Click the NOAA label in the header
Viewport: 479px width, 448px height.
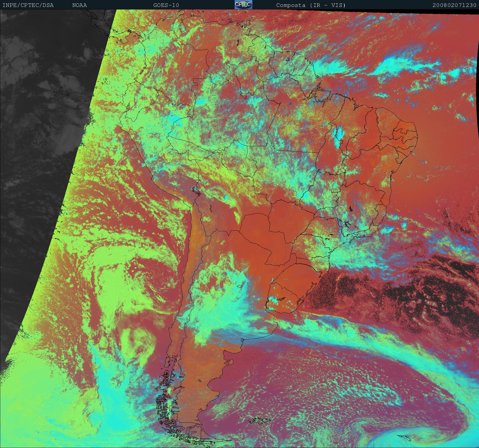(x=79, y=5)
